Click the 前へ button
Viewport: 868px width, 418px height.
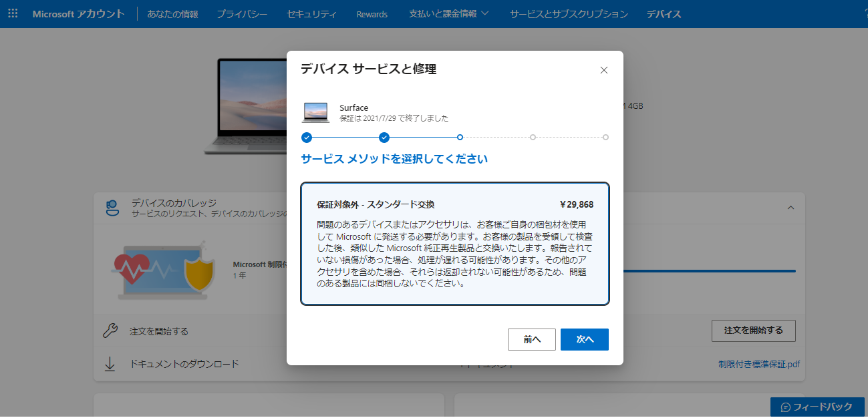tap(532, 339)
